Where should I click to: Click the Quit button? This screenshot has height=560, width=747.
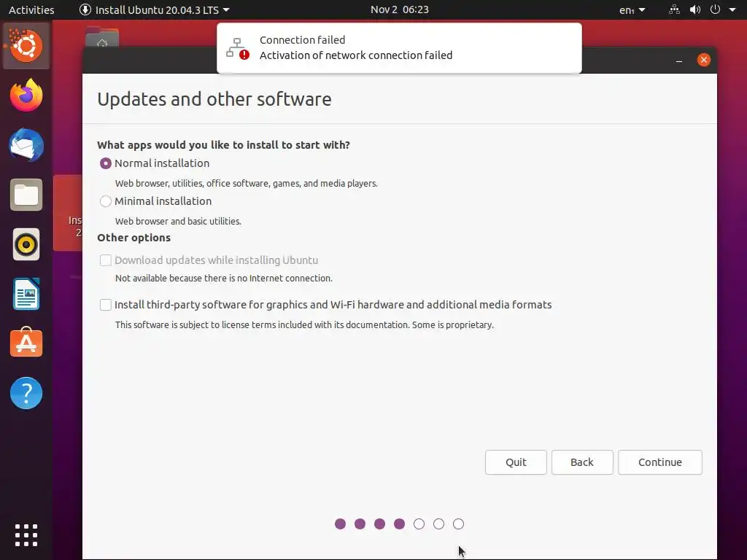[516, 462]
